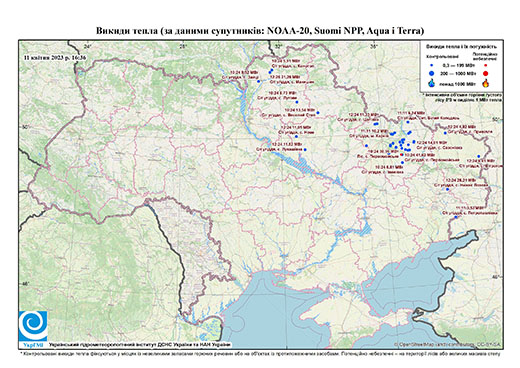This screenshot has height=368, width=520.
Task: Click the small blue dot legend symbol
Action: 431,65
